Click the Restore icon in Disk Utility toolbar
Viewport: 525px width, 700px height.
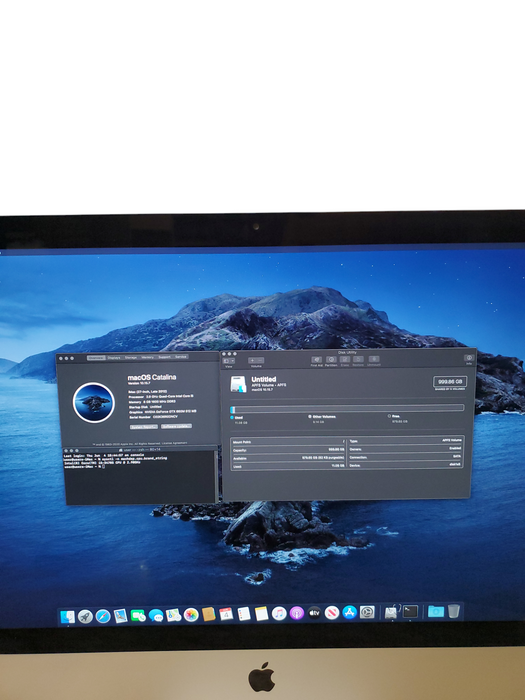tap(358, 359)
